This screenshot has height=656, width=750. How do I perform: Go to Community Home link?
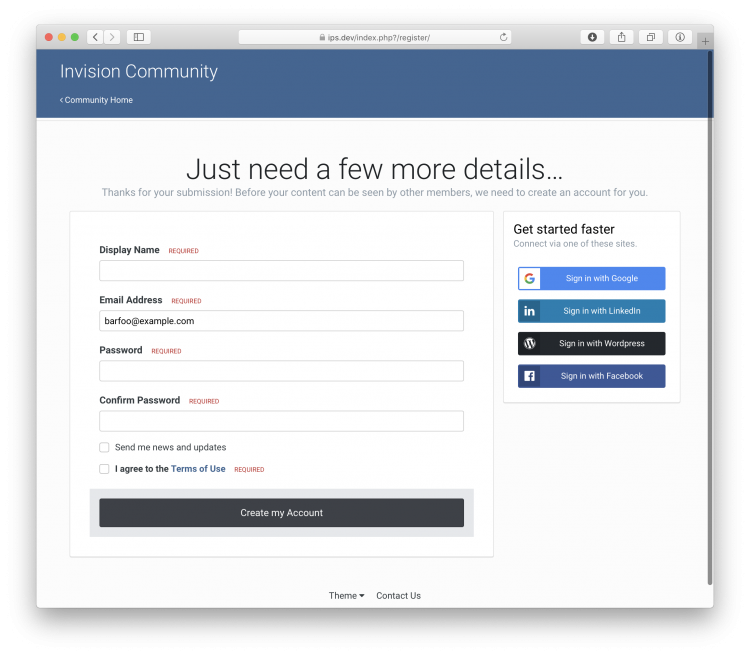click(x=97, y=100)
